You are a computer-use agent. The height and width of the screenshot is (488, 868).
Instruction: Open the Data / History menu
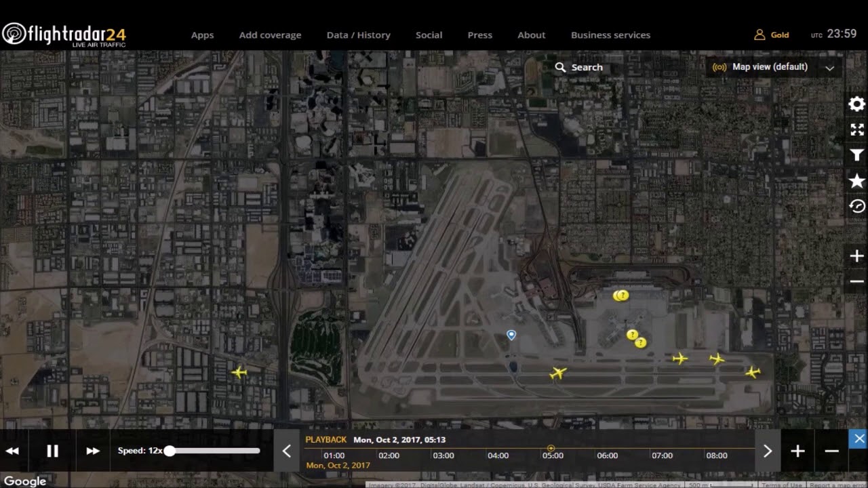359,35
